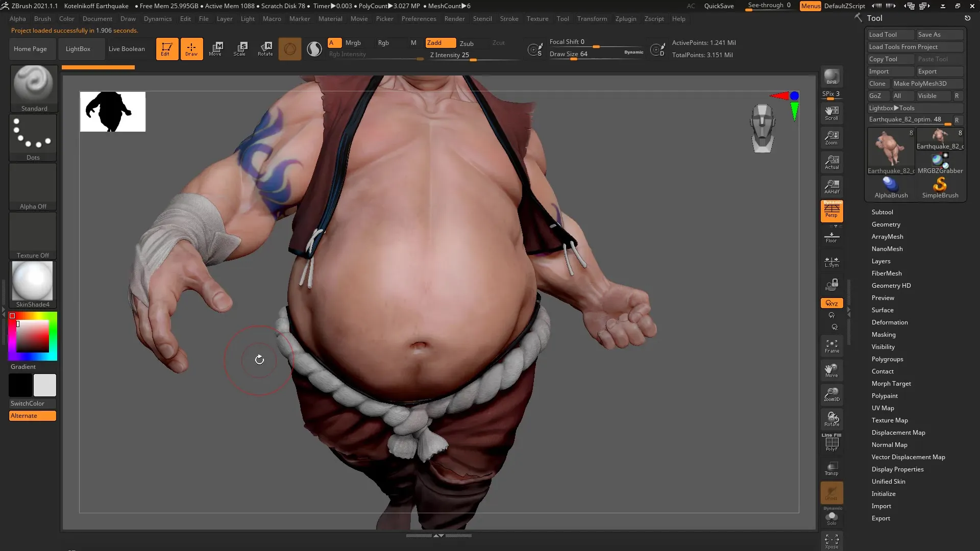Open the Transform menu
This screenshot has width=980, height=551.
click(x=592, y=19)
